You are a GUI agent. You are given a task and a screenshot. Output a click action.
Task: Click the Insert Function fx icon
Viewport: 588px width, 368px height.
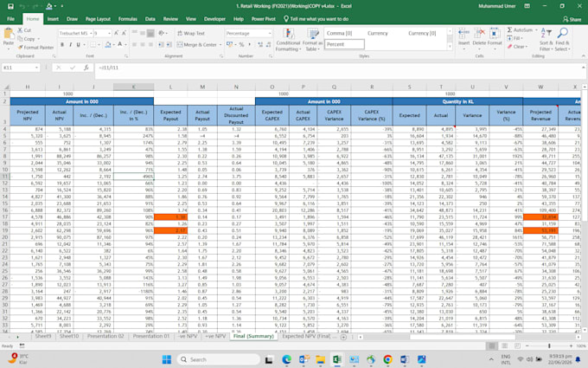pos(86,68)
